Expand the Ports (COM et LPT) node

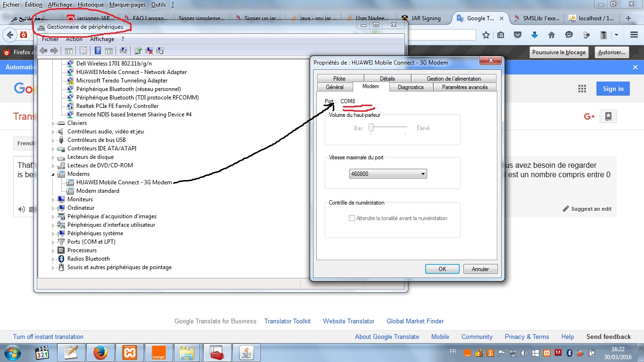53,242
